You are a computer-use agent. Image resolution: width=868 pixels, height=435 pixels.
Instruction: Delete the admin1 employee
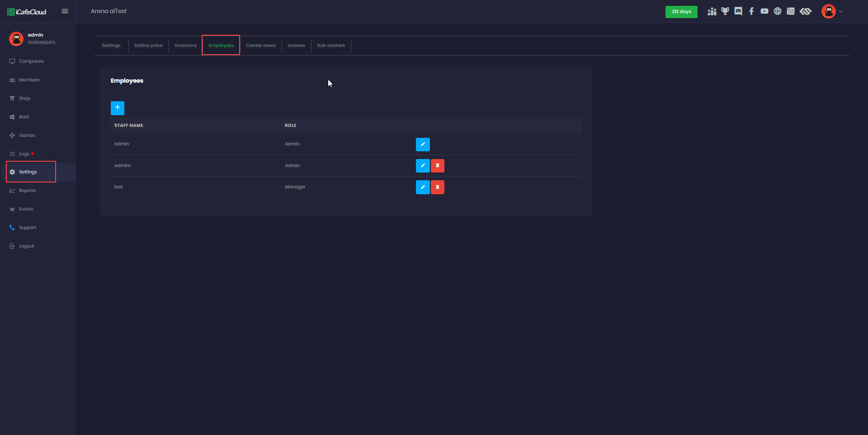[x=438, y=166]
